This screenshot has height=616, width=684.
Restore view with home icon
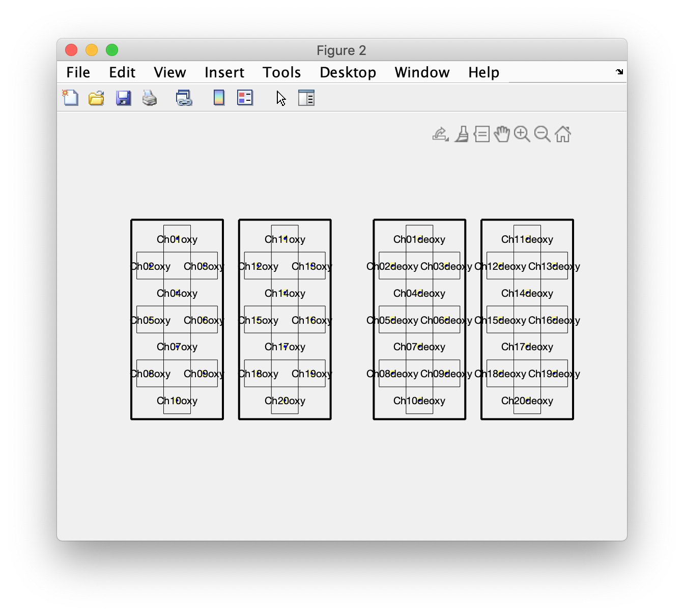(x=563, y=134)
